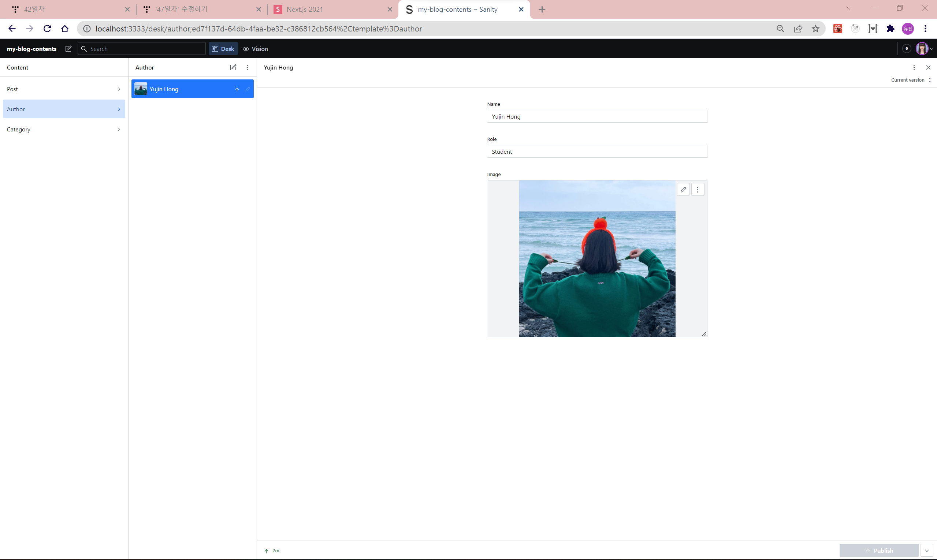The image size is (937, 560).
Task: Open the Current version dropdown
Action: click(911, 80)
